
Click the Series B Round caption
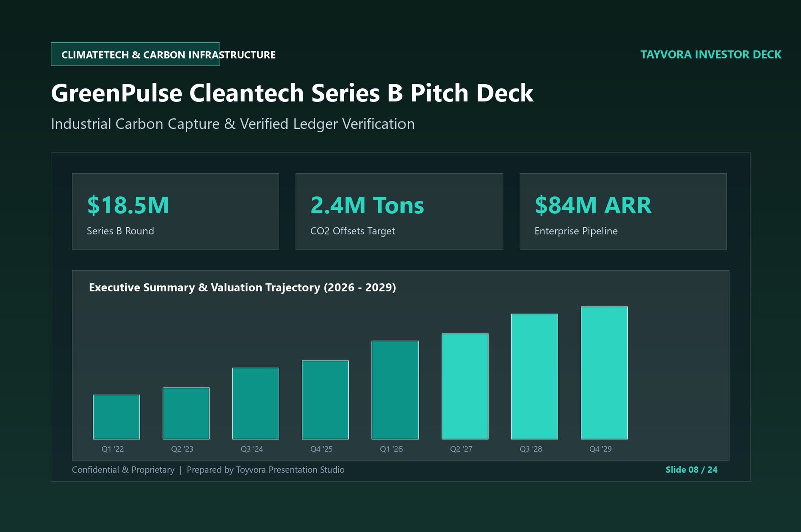click(120, 231)
